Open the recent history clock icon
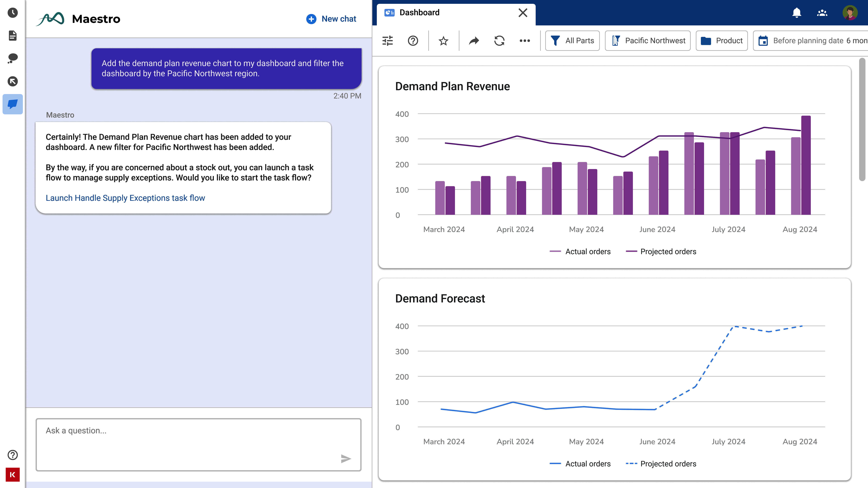This screenshot has height=488, width=868. click(12, 13)
